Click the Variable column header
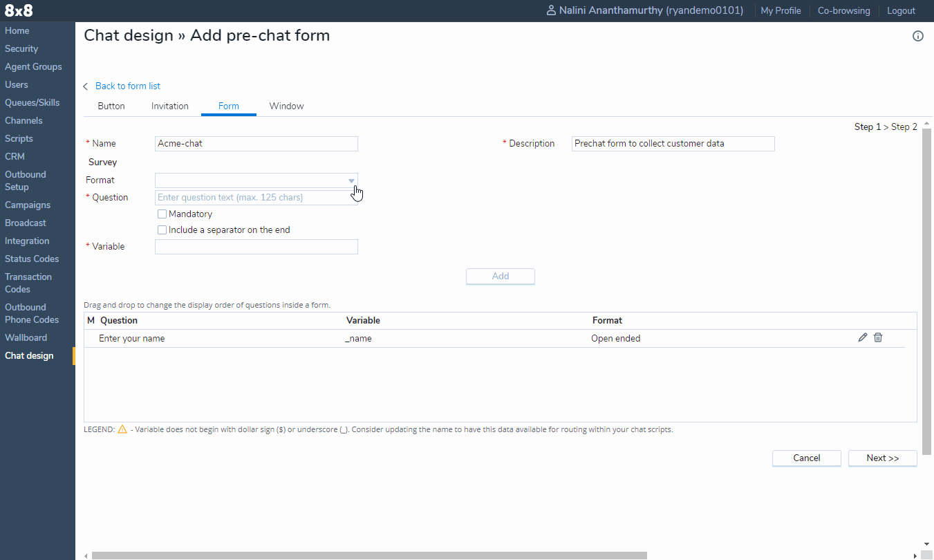Viewport: 934px width, 560px height. [x=363, y=321]
